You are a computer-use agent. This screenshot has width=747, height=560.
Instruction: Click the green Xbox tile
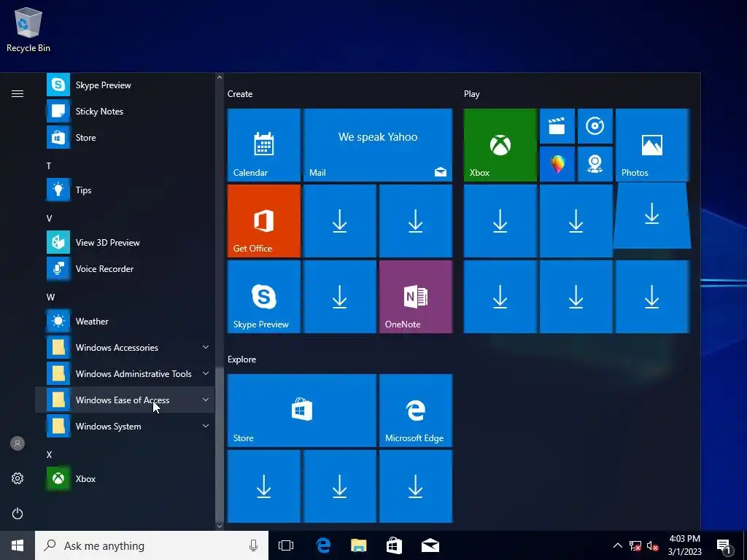pyautogui.click(x=500, y=145)
